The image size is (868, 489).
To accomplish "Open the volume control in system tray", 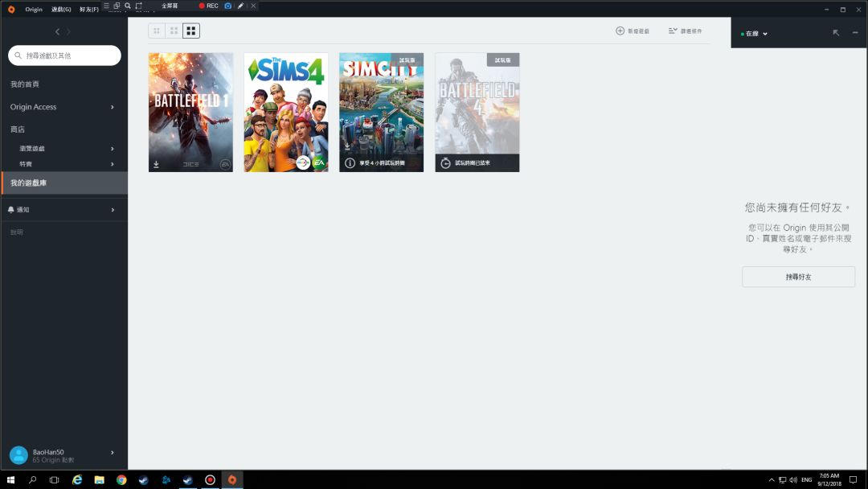I will coord(793,479).
